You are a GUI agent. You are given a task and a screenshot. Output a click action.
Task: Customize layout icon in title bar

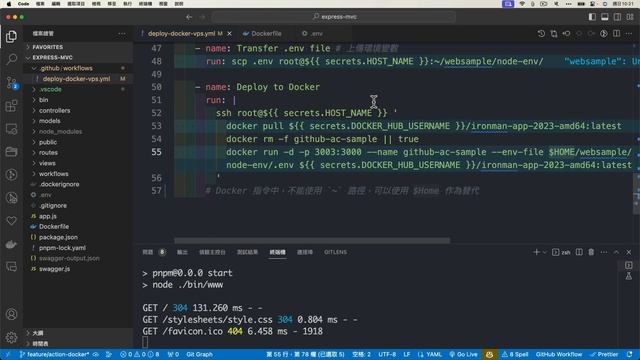[x=630, y=17]
